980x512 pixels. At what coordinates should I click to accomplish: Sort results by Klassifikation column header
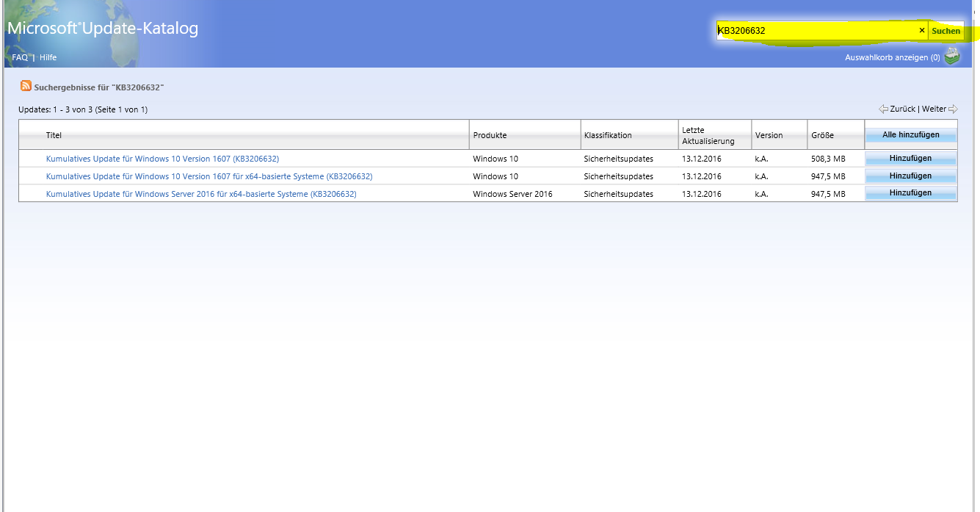click(608, 135)
